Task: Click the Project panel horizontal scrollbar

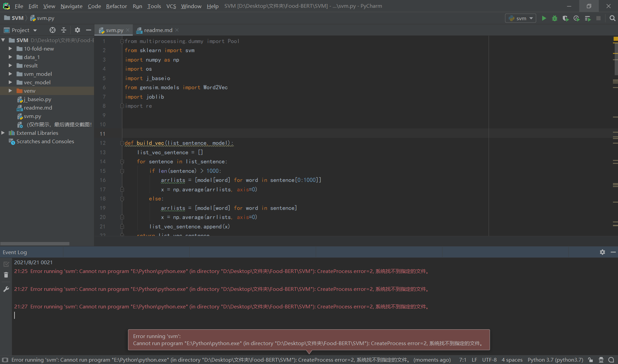Action: point(35,243)
